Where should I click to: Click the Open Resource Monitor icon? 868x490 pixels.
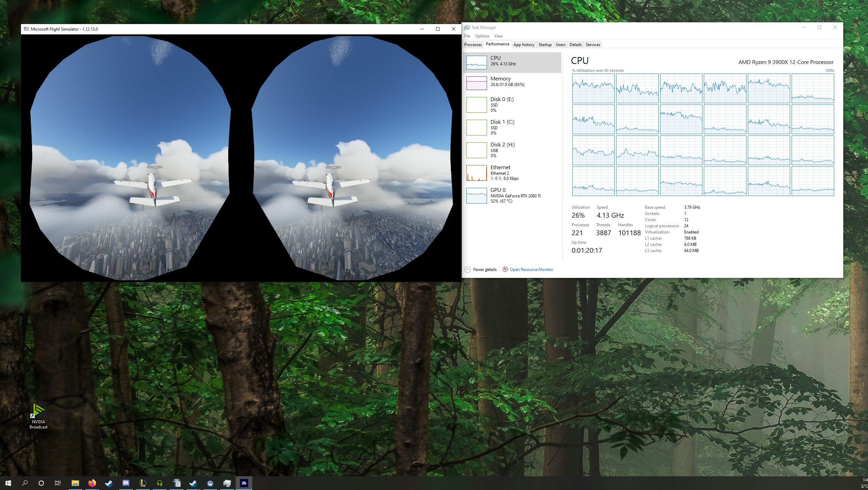(x=505, y=270)
